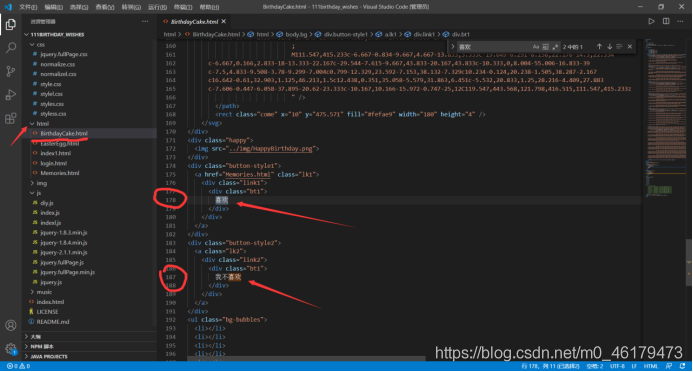Open normalize.css file
Viewport: 693px width, 372px height.
(x=57, y=64)
